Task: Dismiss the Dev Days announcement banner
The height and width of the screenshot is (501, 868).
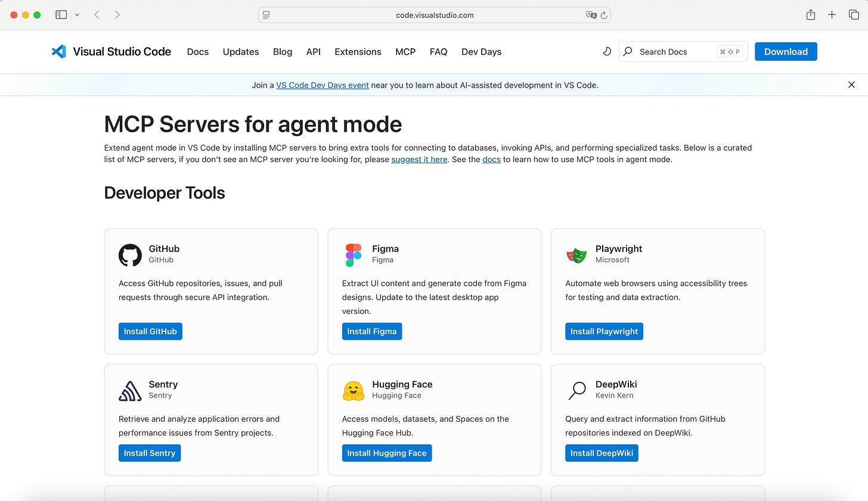Action: [851, 85]
